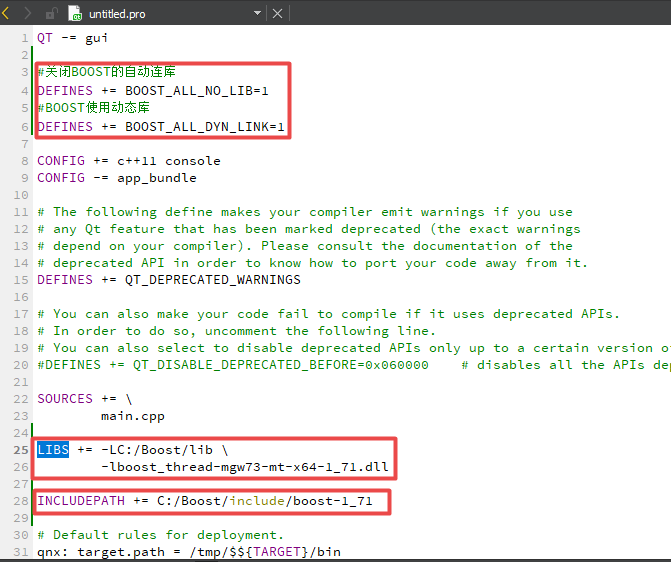Viewport: 671px width, 562px height.
Task: Click BOOST_ALL_DYN_LINK=1 on line 6
Action: [x=205, y=127]
